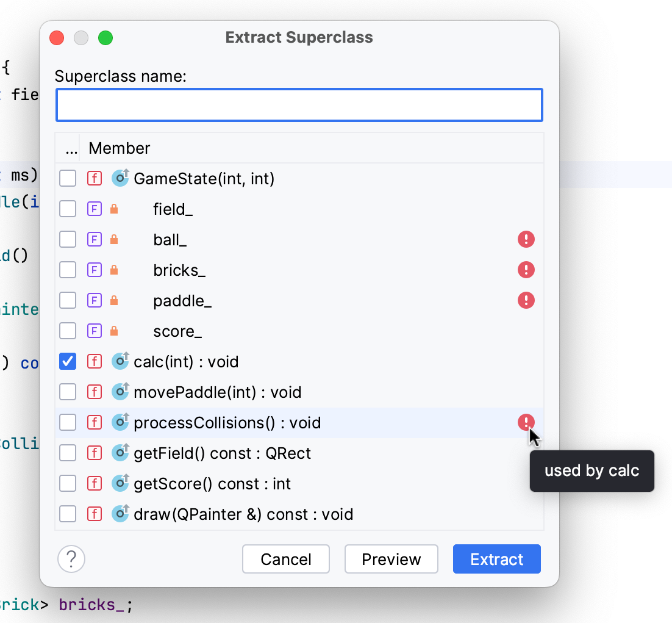Click inside the Superclass name field
Image resolution: width=672 pixels, height=623 pixels.
(x=299, y=104)
